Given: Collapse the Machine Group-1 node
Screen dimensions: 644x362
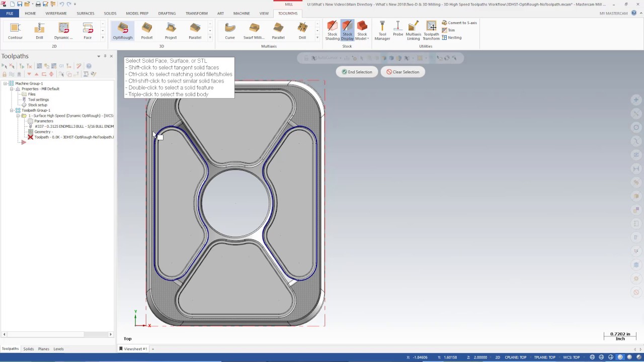Looking at the screenshot, I should [5, 83].
